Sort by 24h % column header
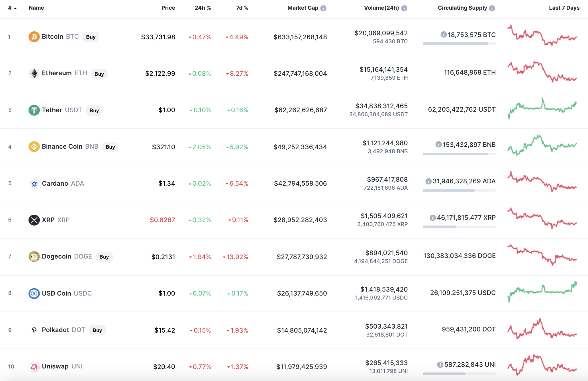 tap(203, 8)
